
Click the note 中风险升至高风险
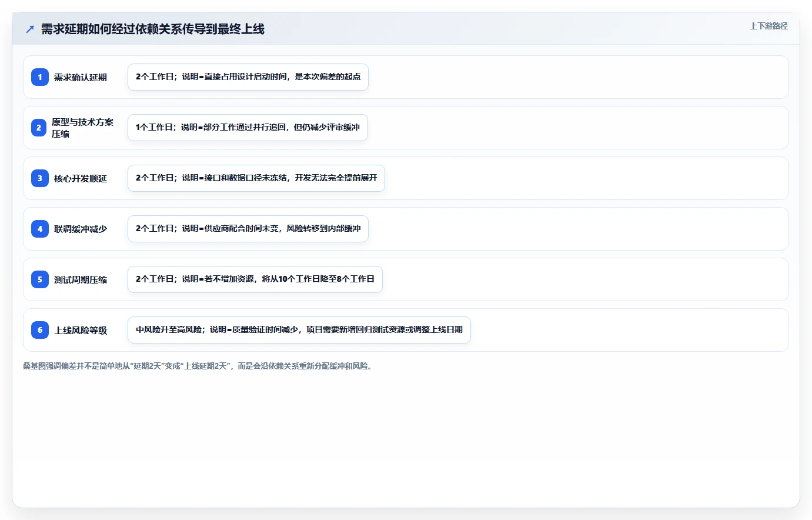point(299,330)
